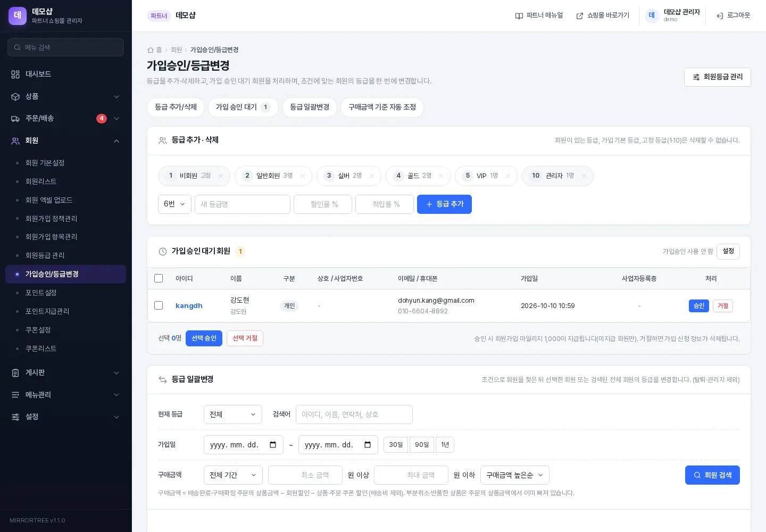Click the blue 승인 button for kangdh
766x532 pixels.
699,306
